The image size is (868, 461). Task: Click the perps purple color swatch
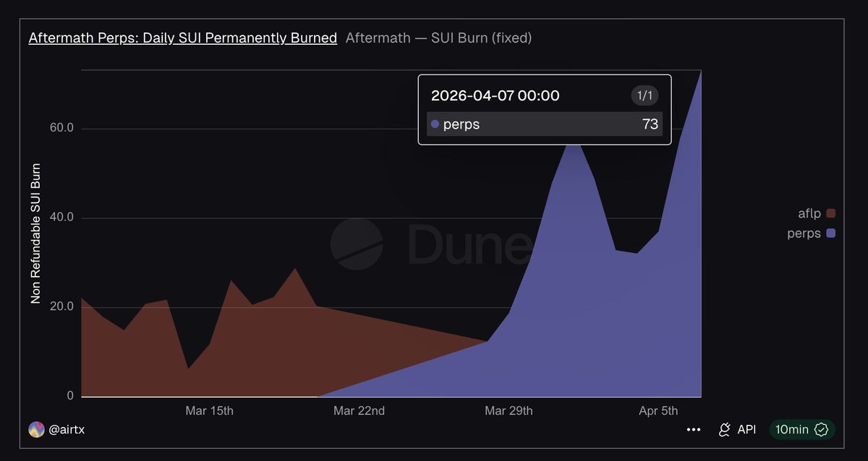tap(830, 233)
